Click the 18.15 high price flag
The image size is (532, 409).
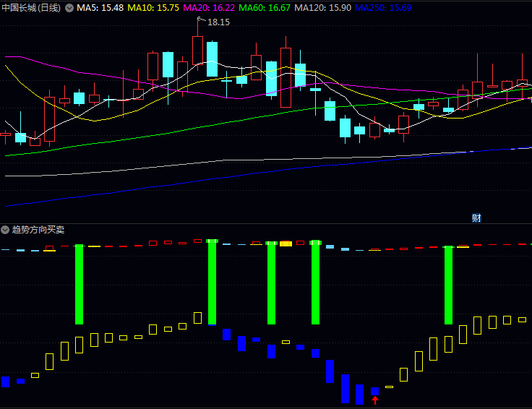(218, 22)
